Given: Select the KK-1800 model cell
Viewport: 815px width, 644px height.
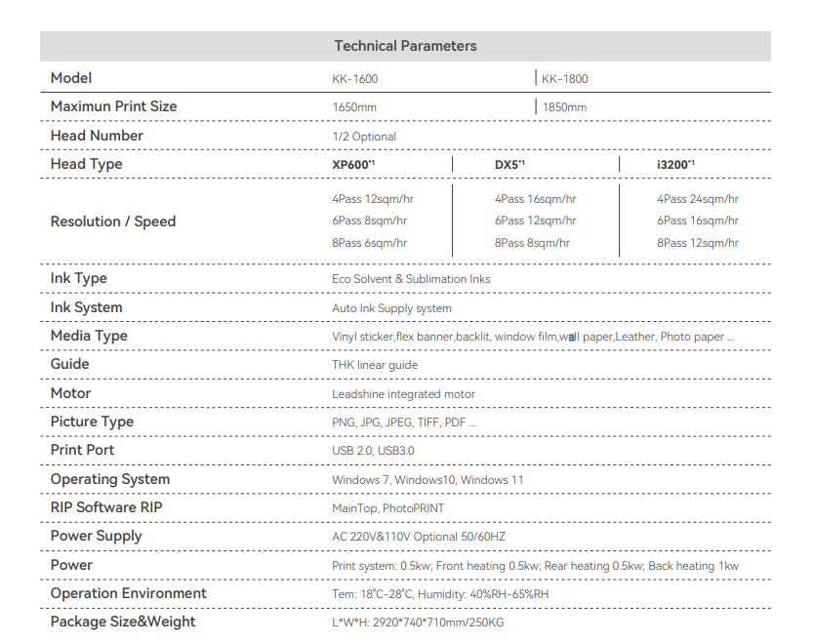Looking at the screenshot, I should coord(565,79).
